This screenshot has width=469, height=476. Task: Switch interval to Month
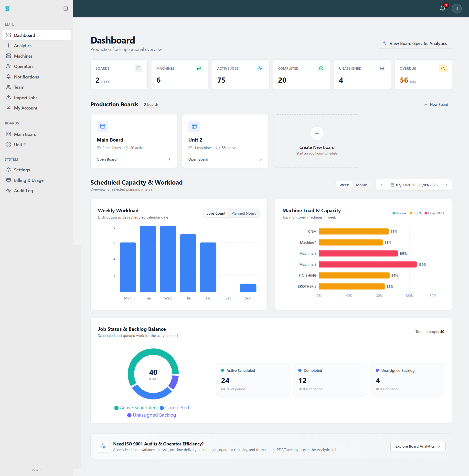pyautogui.click(x=362, y=185)
